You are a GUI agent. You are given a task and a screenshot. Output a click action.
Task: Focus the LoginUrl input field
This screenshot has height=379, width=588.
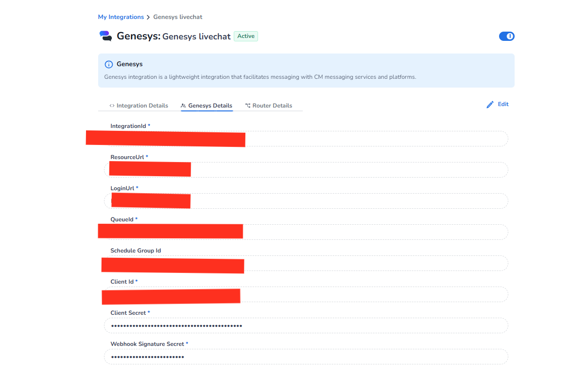point(306,201)
